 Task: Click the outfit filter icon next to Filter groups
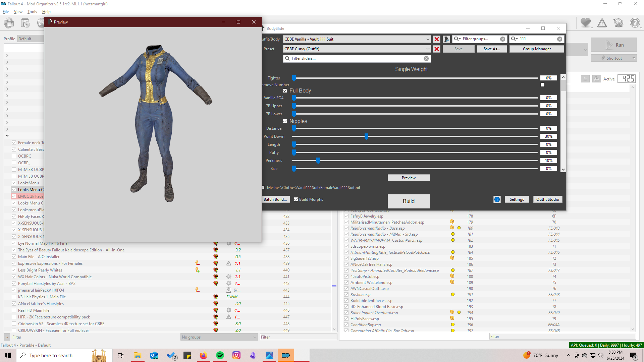(446, 39)
